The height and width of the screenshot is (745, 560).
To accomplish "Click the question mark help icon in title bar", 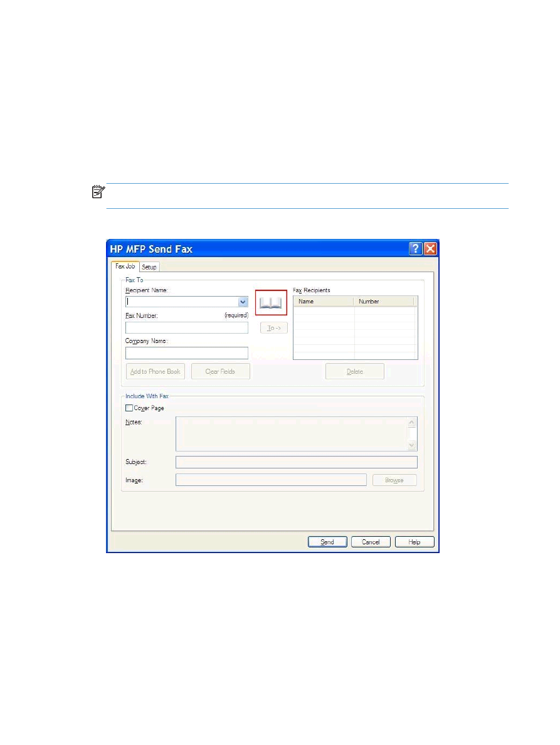I will tap(415, 248).
